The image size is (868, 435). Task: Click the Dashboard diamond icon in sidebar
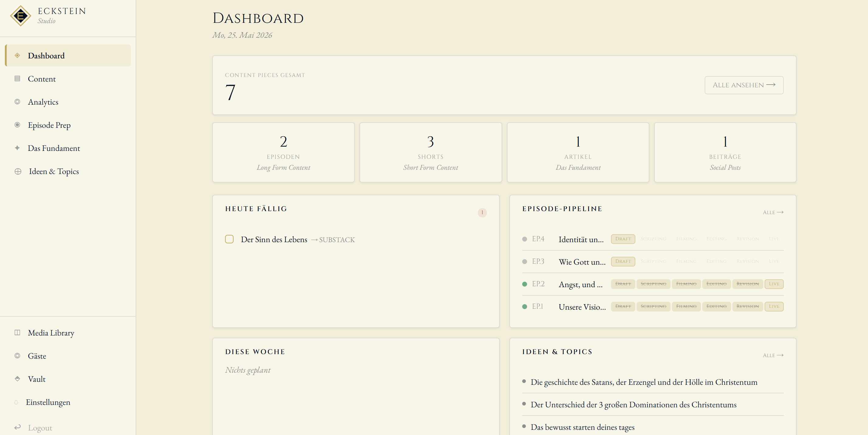tap(17, 55)
